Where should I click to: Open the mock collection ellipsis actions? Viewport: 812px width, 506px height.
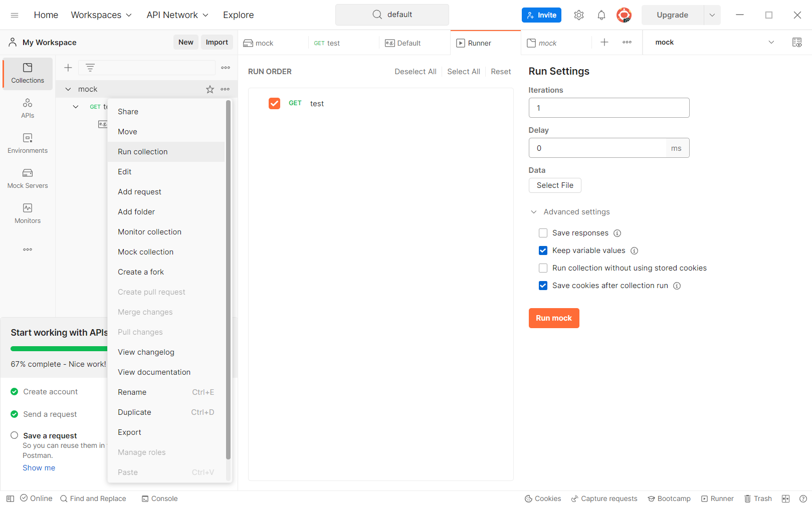click(225, 89)
